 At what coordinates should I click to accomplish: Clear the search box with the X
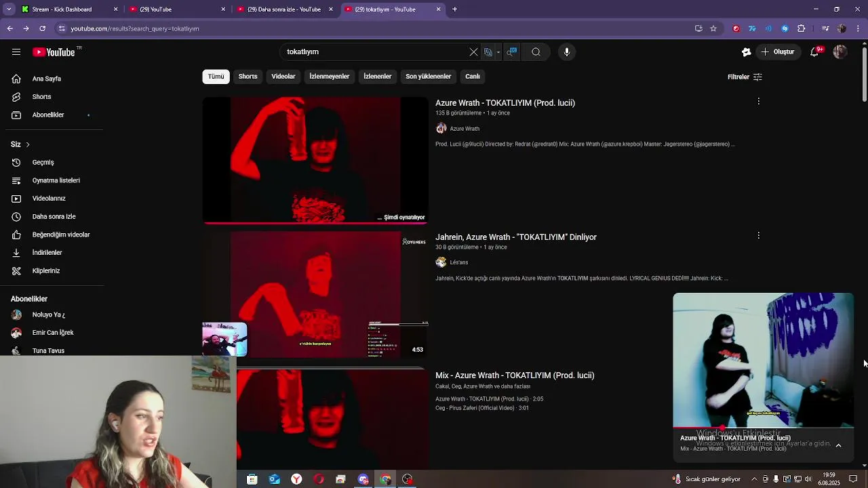coord(473,52)
